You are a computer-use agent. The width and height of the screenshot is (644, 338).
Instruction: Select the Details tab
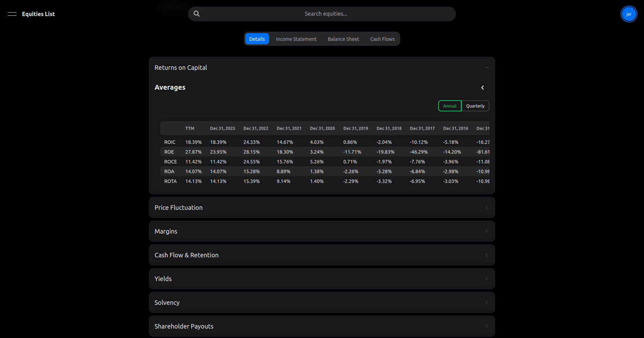(x=257, y=39)
